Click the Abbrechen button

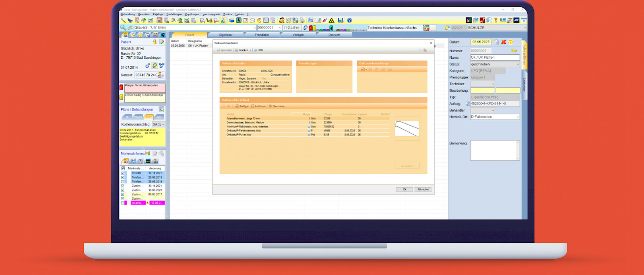[x=423, y=189]
